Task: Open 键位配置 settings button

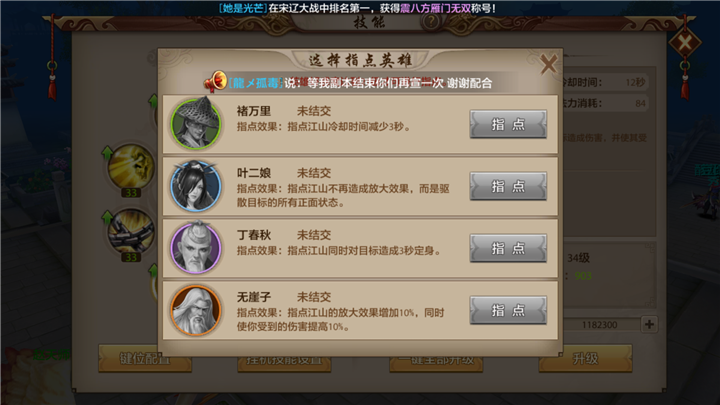Action: (x=145, y=358)
